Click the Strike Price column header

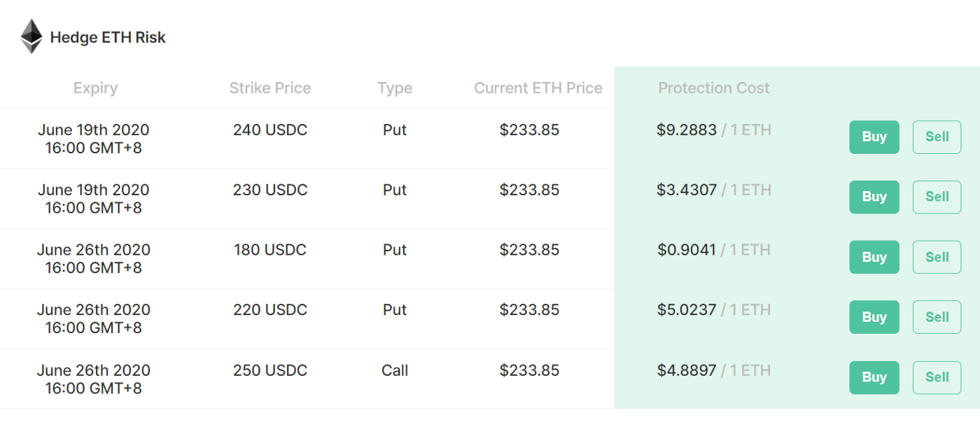270,88
